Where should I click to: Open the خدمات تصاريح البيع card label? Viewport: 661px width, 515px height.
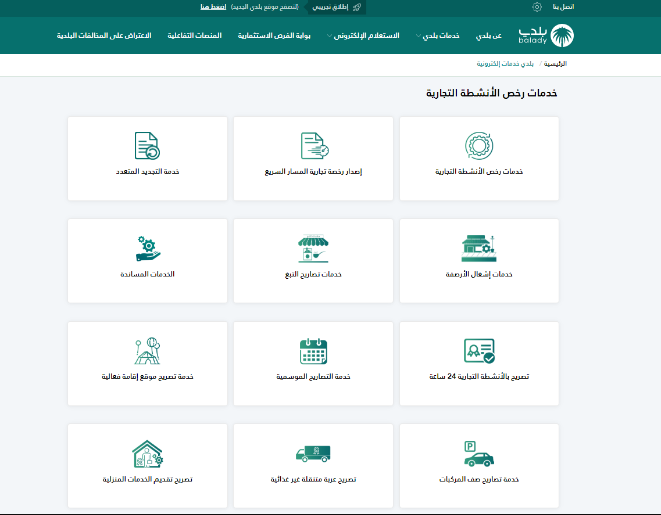pos(313,274)
